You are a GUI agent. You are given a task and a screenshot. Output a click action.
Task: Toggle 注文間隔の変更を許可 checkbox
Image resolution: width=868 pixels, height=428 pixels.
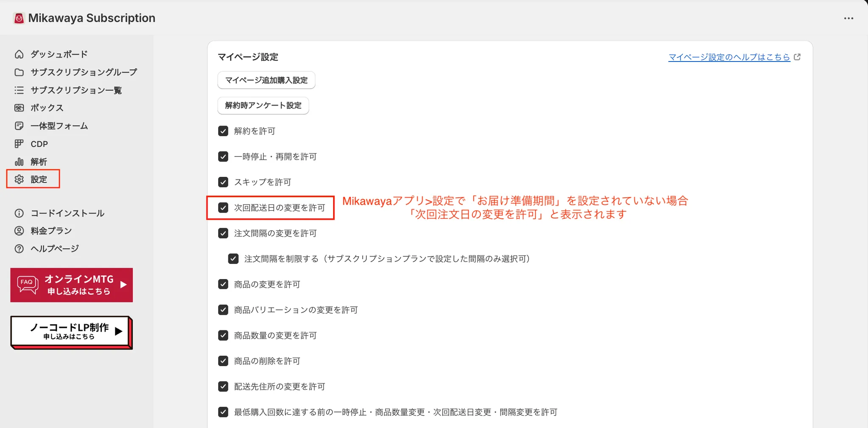click(x=223, y=233)
